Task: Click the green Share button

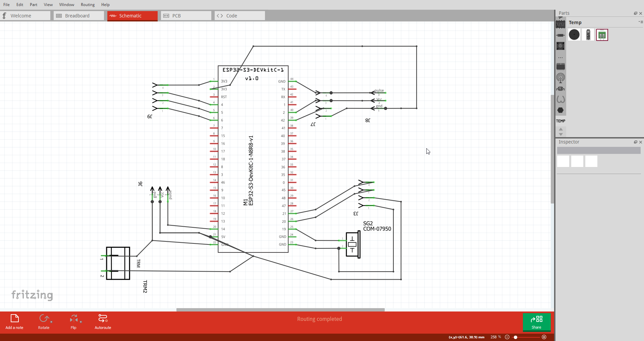Action: coord(537,322)
